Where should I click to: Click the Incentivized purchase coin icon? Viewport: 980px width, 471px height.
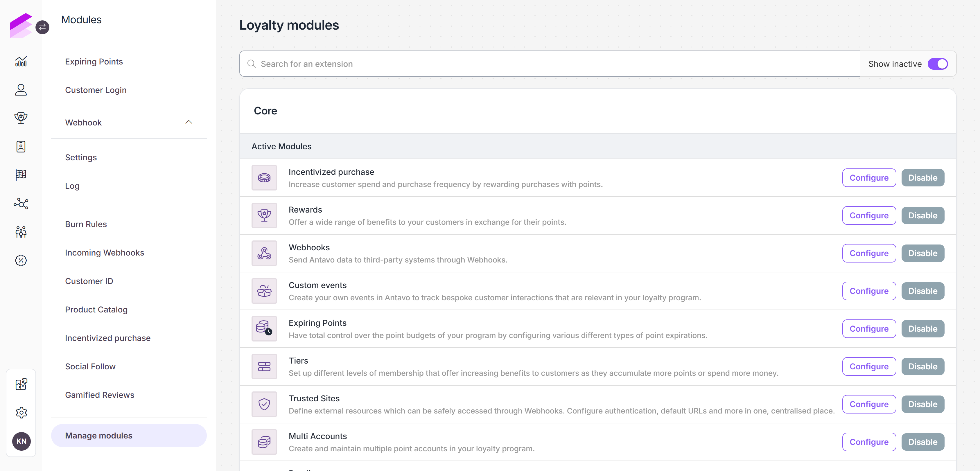point(264,178)
